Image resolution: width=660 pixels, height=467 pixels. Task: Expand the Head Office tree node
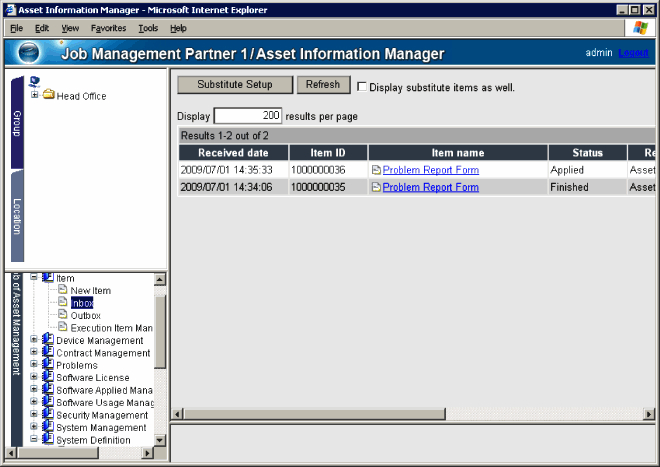coord(35,95)
